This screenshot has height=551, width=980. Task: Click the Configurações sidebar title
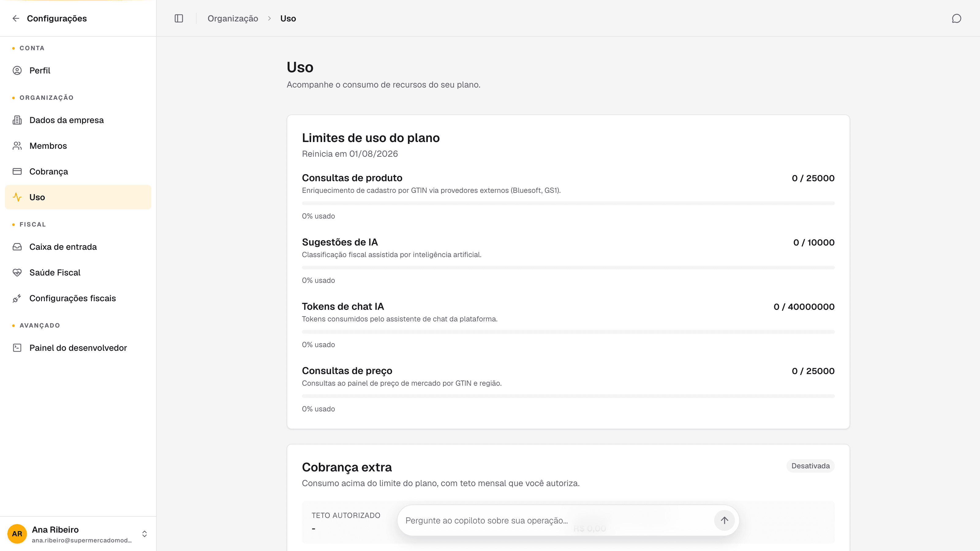pyautogui.click(x=57, y=18)
